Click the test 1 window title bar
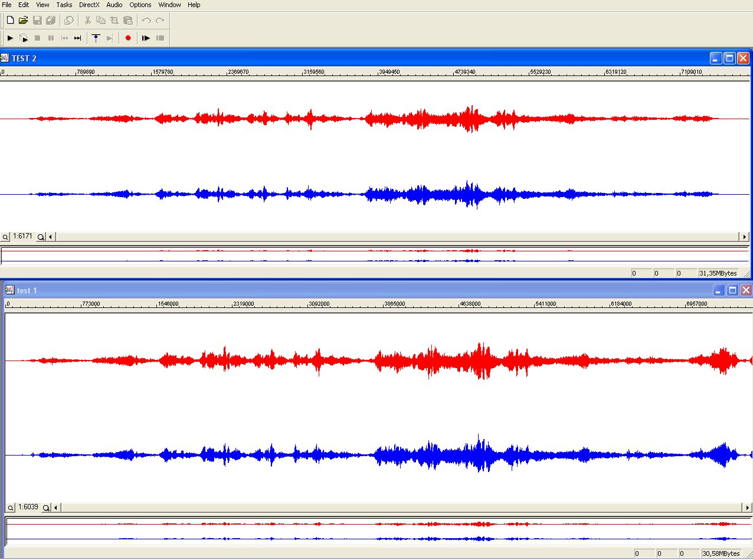The height and width of the screenshot is (560, 753). 354,290
